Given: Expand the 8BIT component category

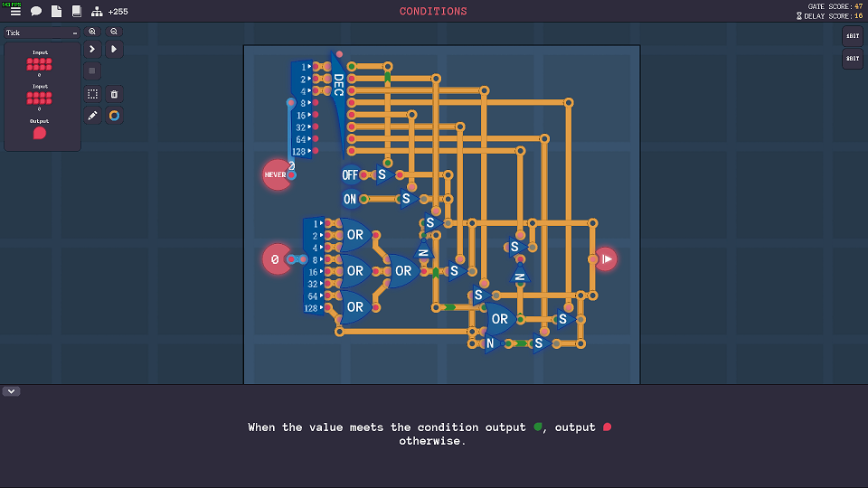Looking at the screenshot, I should coord(852,59).
